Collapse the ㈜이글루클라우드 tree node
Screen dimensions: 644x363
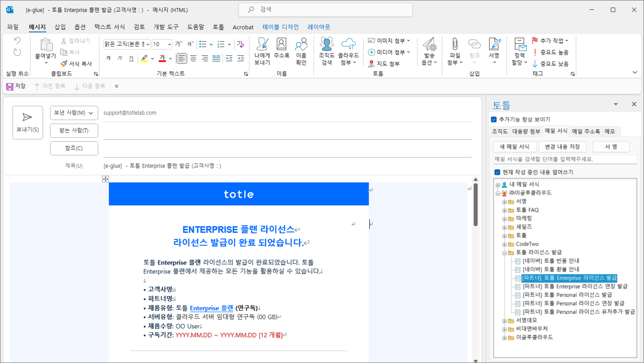tap(498, 193)
